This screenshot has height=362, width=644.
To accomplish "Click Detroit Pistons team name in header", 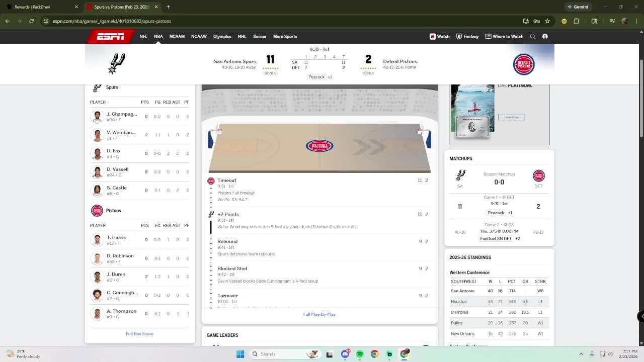I will (400, 61).
